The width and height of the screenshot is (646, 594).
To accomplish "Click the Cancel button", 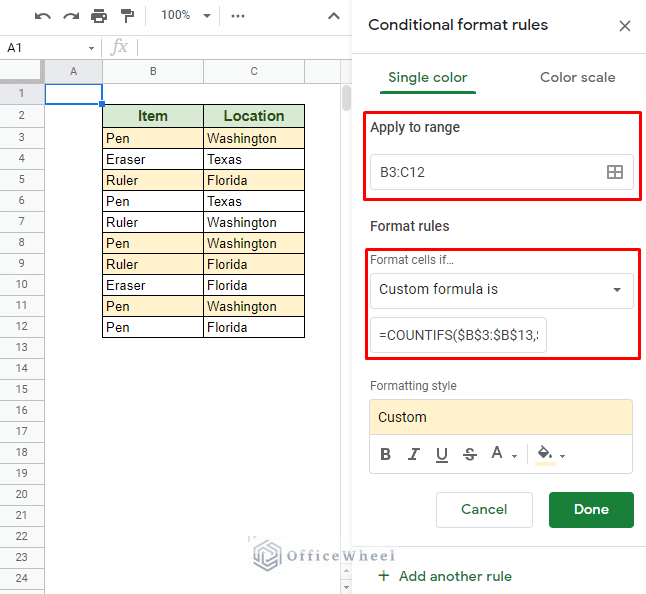I will tap(484, 509).
